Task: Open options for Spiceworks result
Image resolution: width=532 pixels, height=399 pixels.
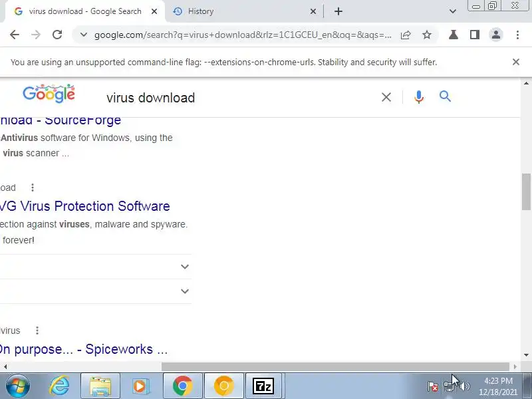Action: (x=37, y=330)
